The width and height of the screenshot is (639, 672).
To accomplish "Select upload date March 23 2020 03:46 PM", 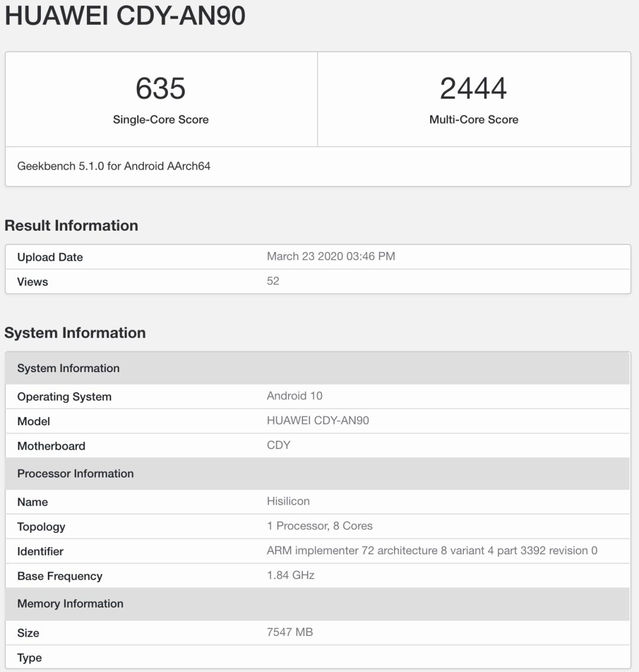I will click(331, 256).
